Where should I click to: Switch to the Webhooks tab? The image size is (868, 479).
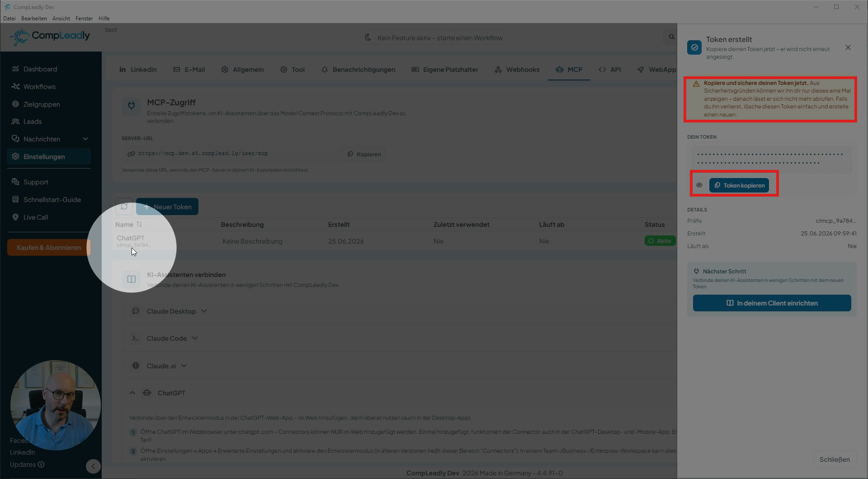coord(517,70)
